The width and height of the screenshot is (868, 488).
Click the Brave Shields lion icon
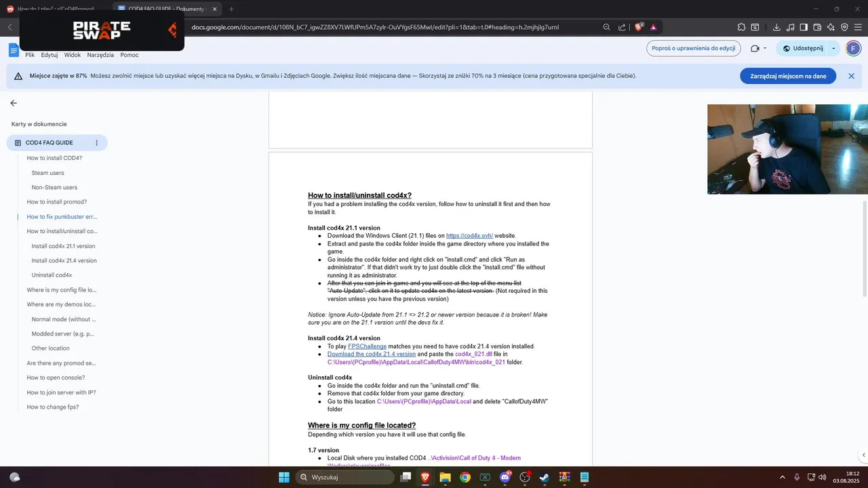[x=639, y=27]
